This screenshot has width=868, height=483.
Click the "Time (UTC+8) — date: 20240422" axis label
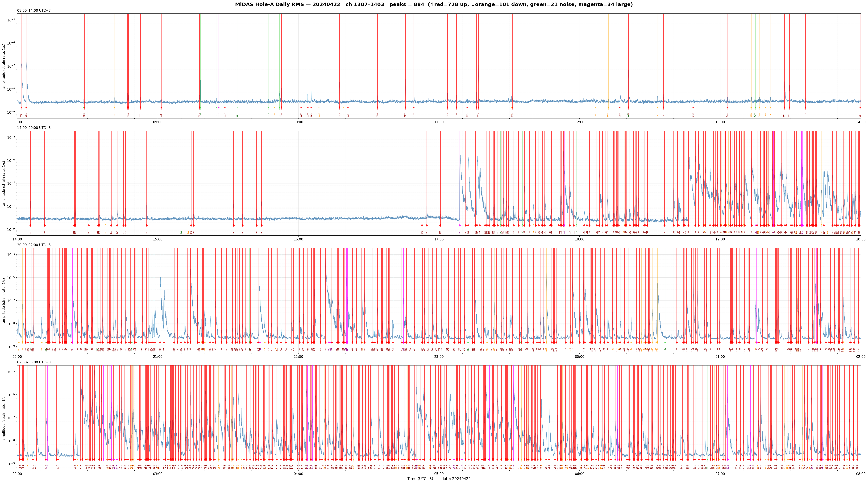[x=439, y=479]
